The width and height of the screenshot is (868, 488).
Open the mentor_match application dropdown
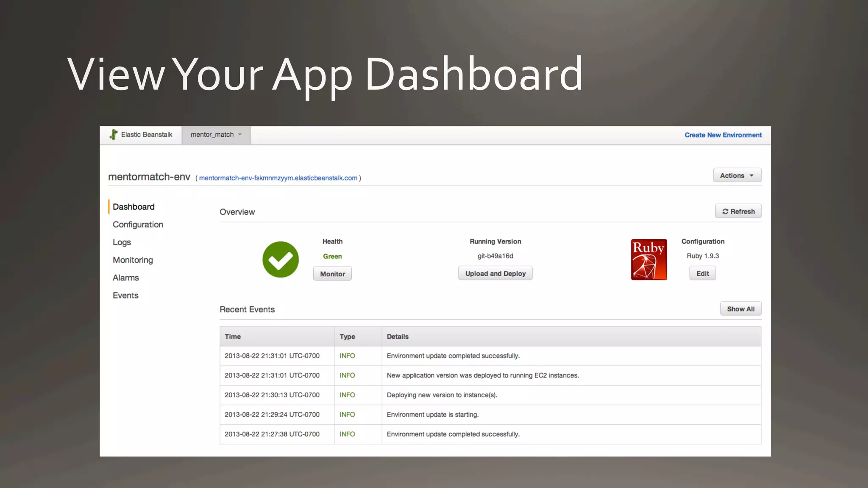(x=216, y=135)
